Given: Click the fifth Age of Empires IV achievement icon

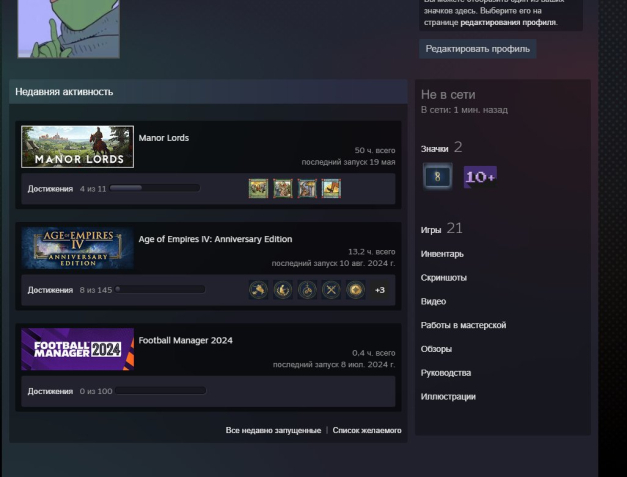Looking at the screenshot, I should pyautogui.click(x=355, y=290).
